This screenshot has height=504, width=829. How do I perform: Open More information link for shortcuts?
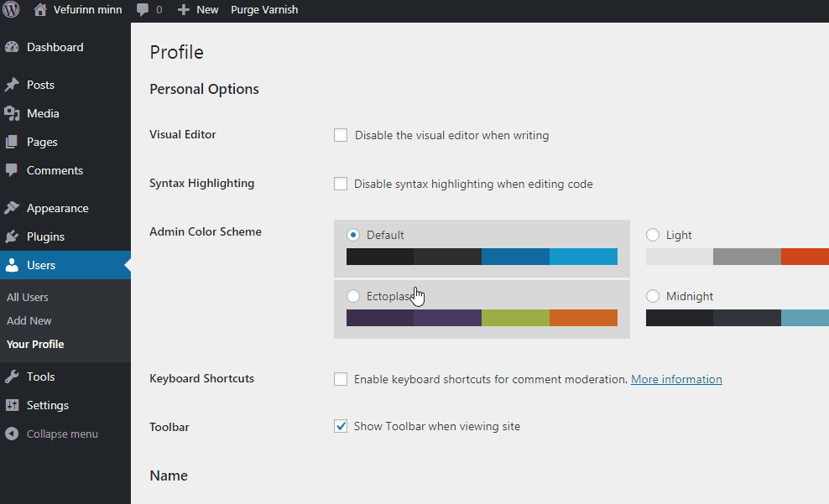[676, 379]
